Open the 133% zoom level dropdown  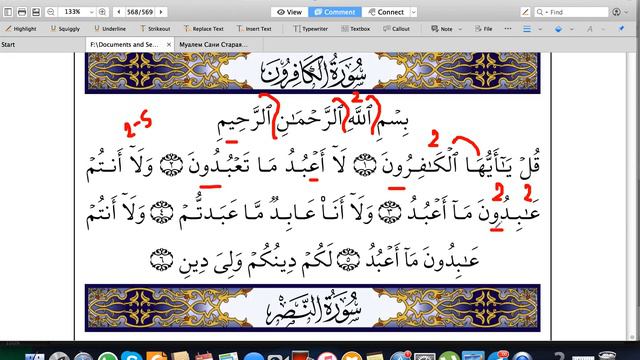[x=91, y=12]
